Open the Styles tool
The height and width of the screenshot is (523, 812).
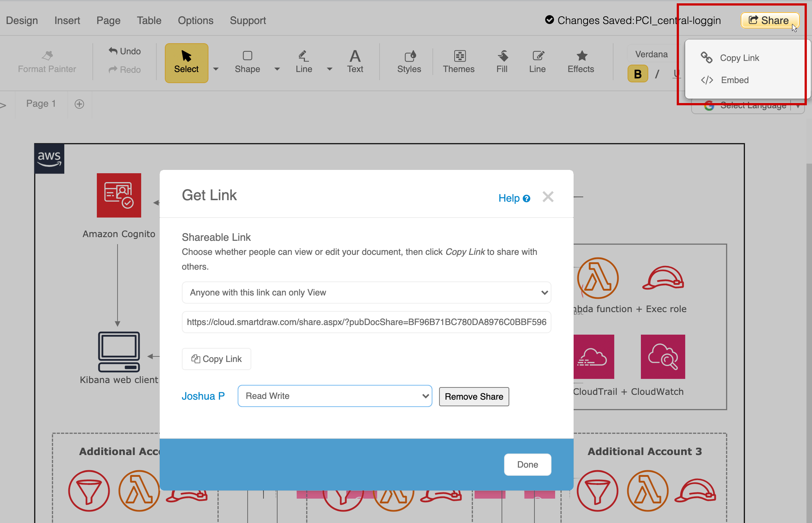[x=409, y=56]
